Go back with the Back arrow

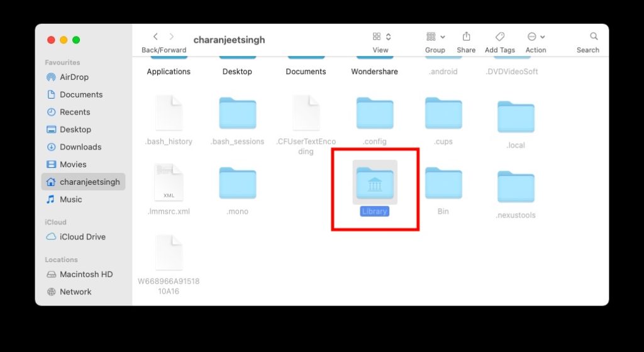[156, 36]
